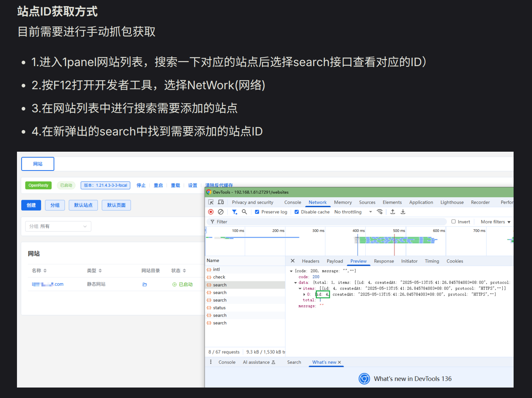
Task: Click the 重启 link for OpenResty
Action: coord(158,185)
